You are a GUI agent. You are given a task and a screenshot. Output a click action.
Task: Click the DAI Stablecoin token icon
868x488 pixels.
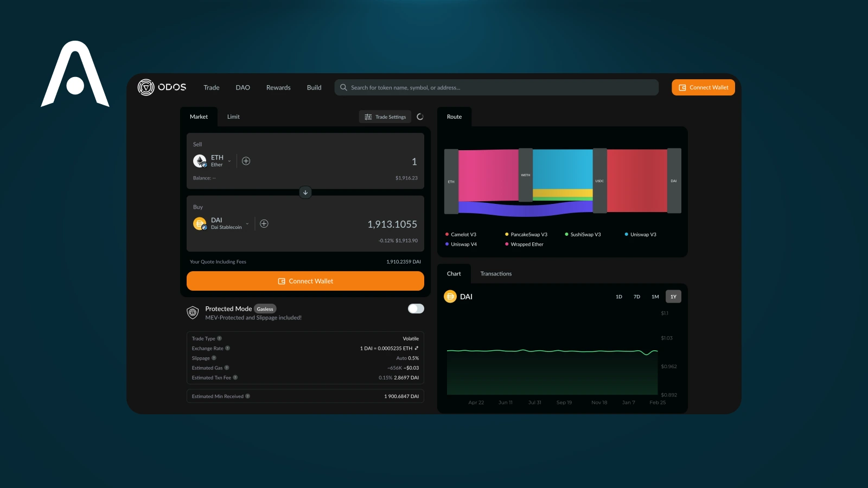[x=200, y=223]
